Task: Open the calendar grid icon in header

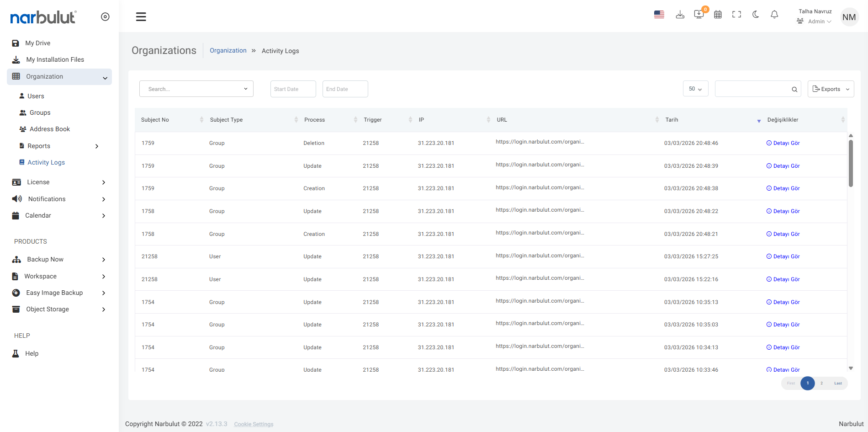Action: pyautogui.click(x=718, y=15)
